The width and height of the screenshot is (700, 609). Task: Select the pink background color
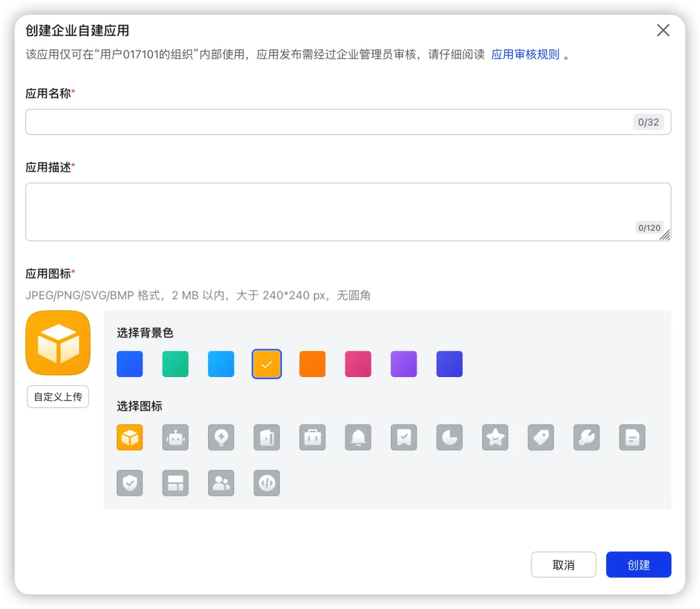coord(358,364)
